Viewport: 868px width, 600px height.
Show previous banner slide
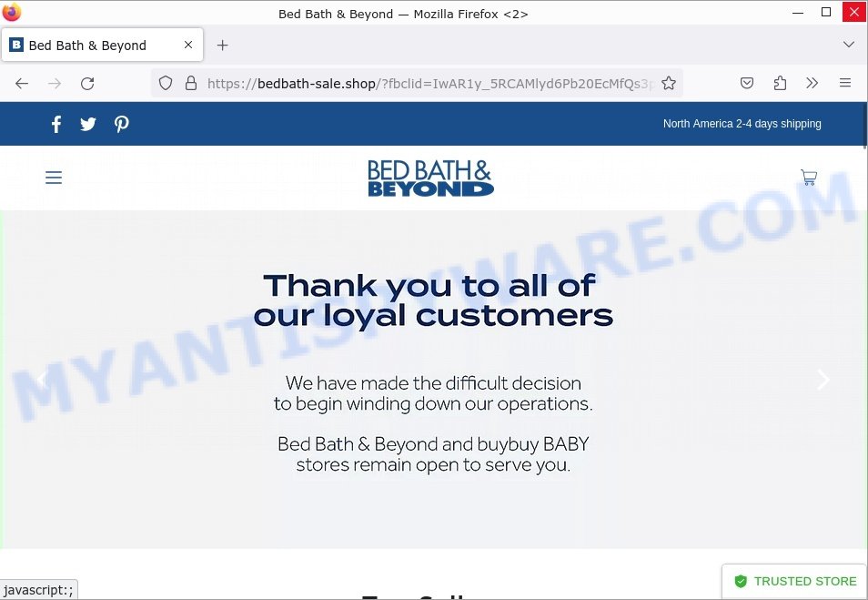point(42,380)
